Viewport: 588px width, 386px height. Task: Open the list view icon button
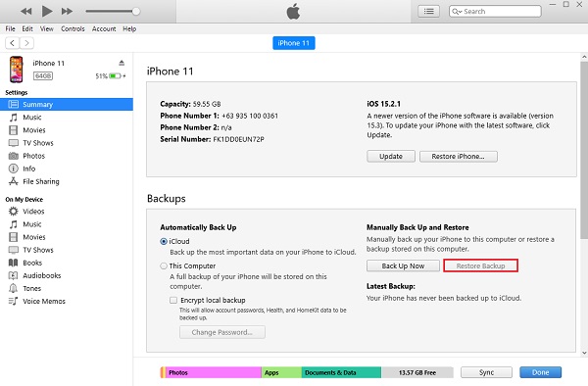428,11
